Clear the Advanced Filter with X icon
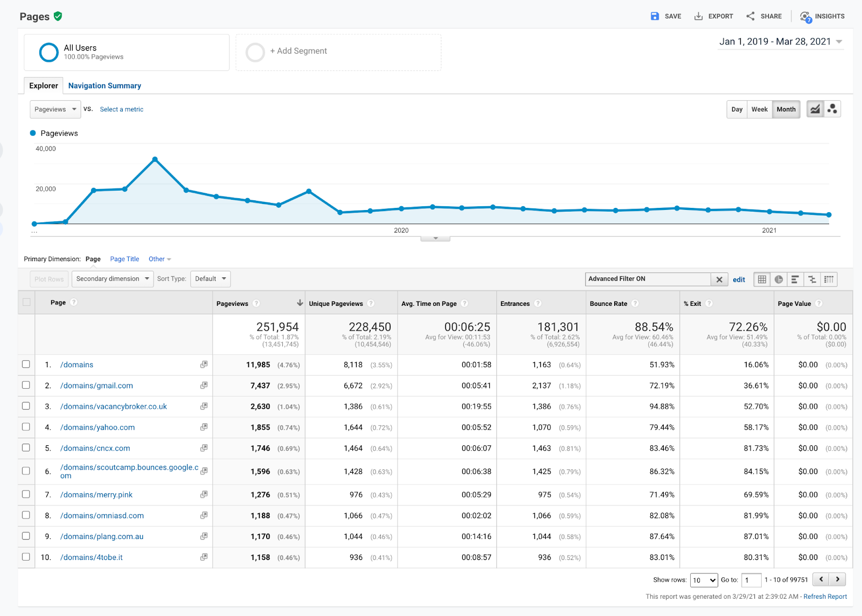 [719, 279]
